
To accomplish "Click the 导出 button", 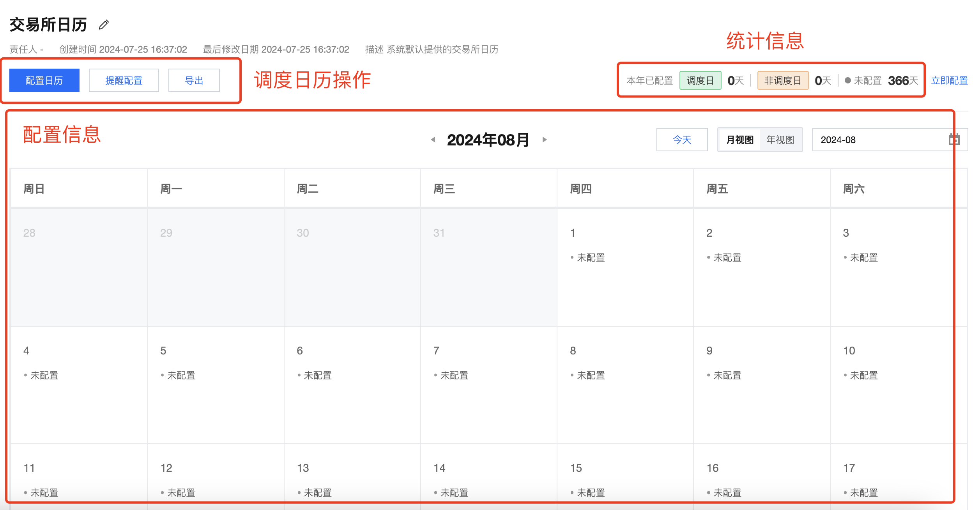I will (x=194, y=81).
